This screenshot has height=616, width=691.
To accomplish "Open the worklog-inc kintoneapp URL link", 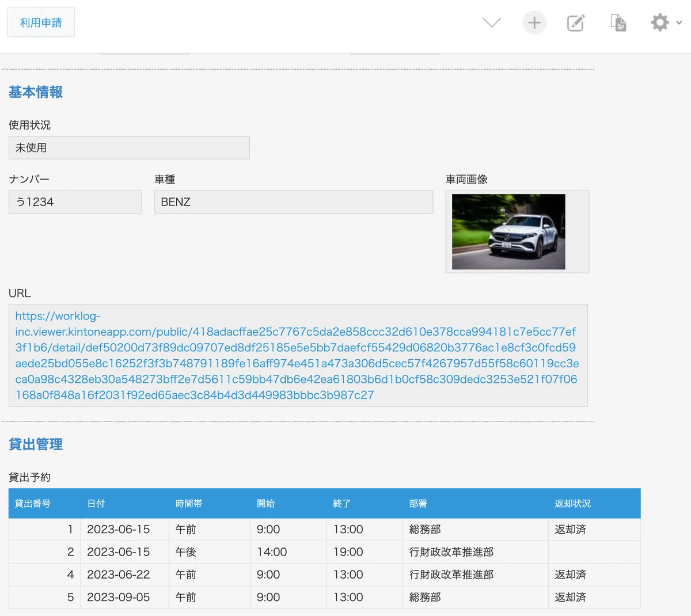I will (297, 355).
